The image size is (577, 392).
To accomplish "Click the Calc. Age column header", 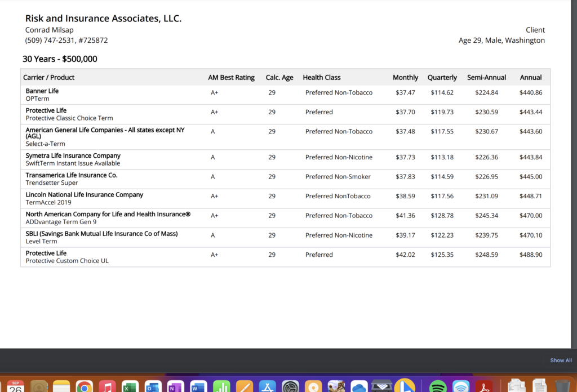I will 279,78.
